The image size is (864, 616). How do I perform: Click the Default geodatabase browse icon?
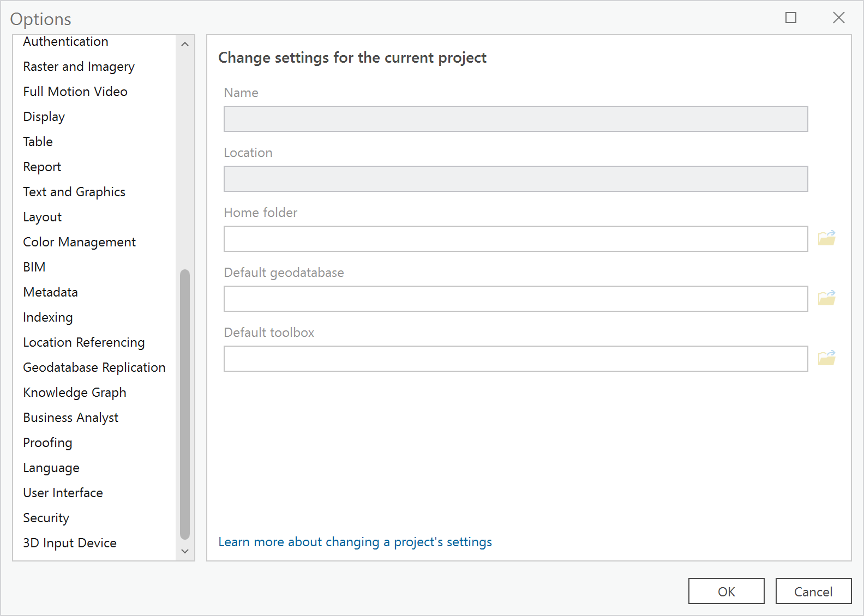tap(826, 298)
